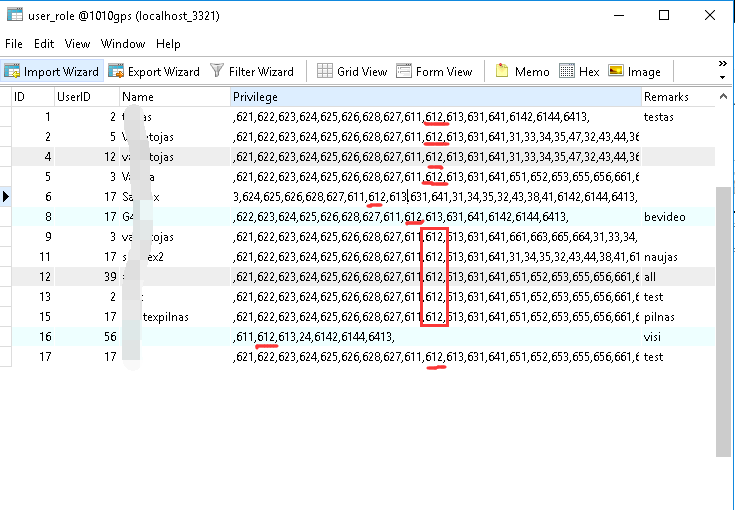Sort by the ID column header
This screenshot has height=510, width=735.
click(33, 97)
